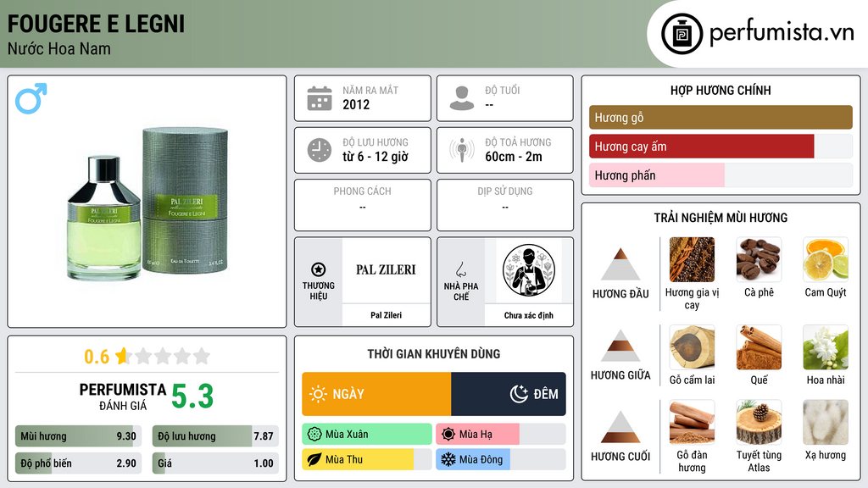Select the Đêm night segment
The height and width of the screenshot is (488, 868).
[509, 394]
